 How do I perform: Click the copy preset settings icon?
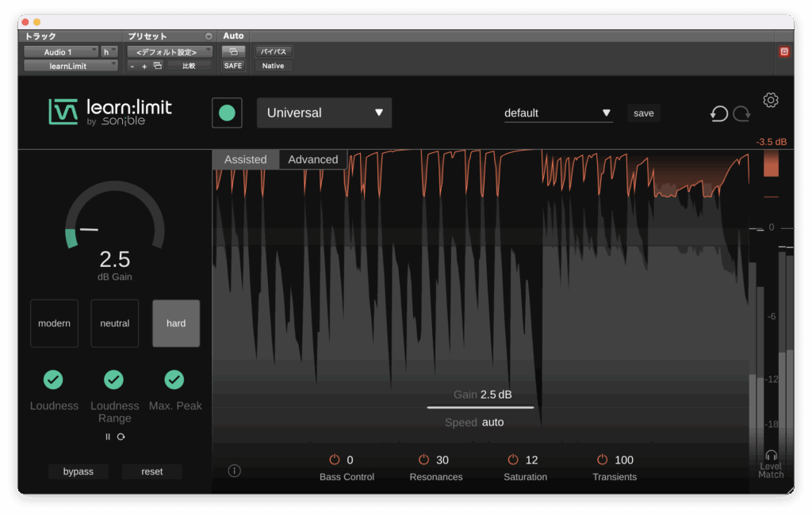[158, 66]
